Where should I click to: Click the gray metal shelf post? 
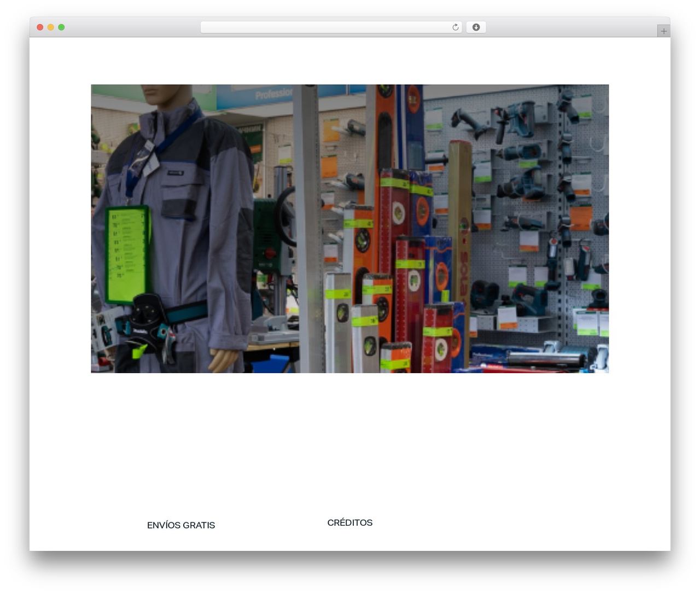[x=308, y=229]
